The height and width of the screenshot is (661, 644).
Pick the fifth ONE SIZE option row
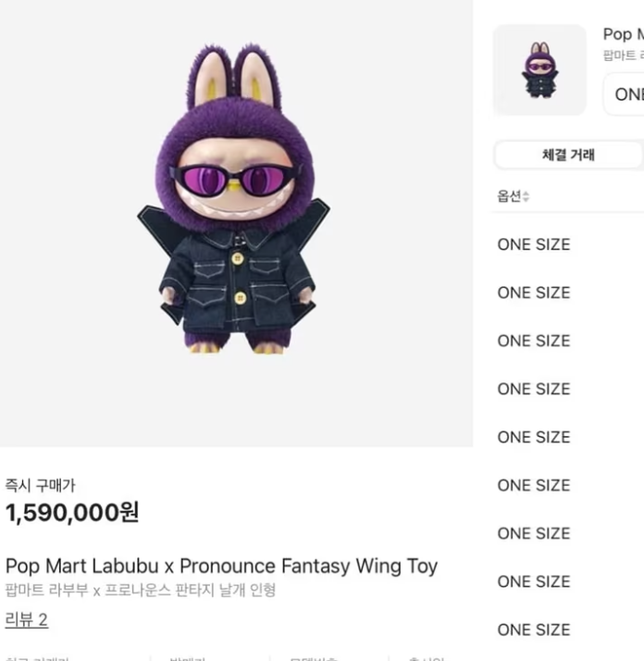534,437
